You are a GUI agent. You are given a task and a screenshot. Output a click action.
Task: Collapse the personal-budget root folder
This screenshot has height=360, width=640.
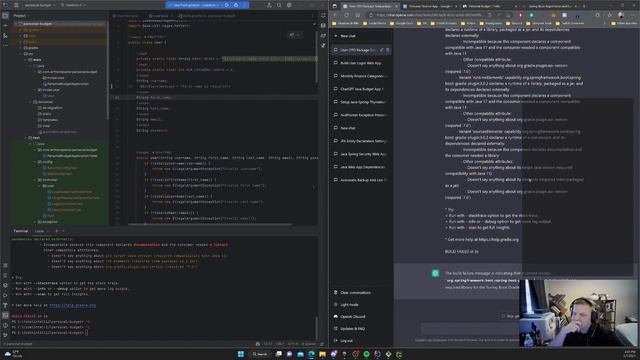point(16,24)
